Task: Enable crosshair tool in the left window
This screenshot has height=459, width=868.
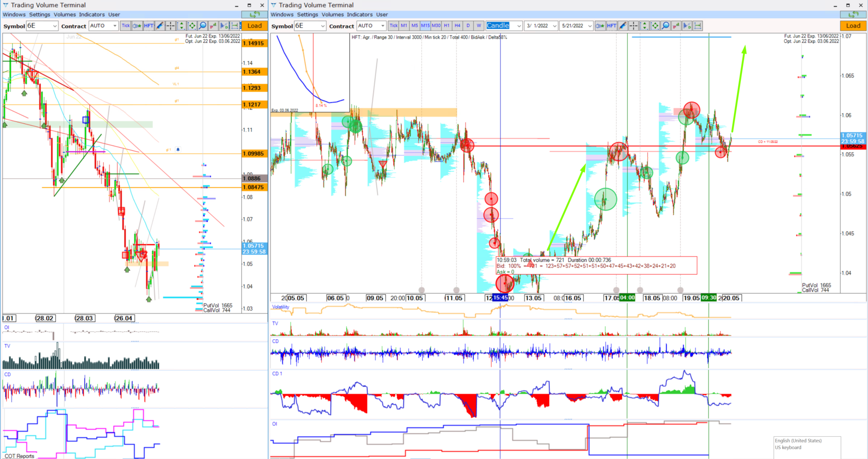Action: click(x=170, y=25)
